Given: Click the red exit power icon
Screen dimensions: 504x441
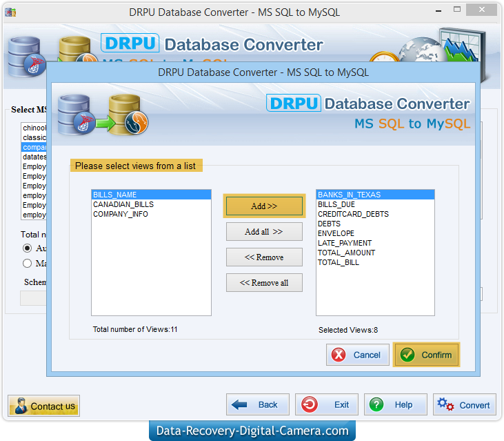Looking at the screenshot, I should click(x=310, y=404).
